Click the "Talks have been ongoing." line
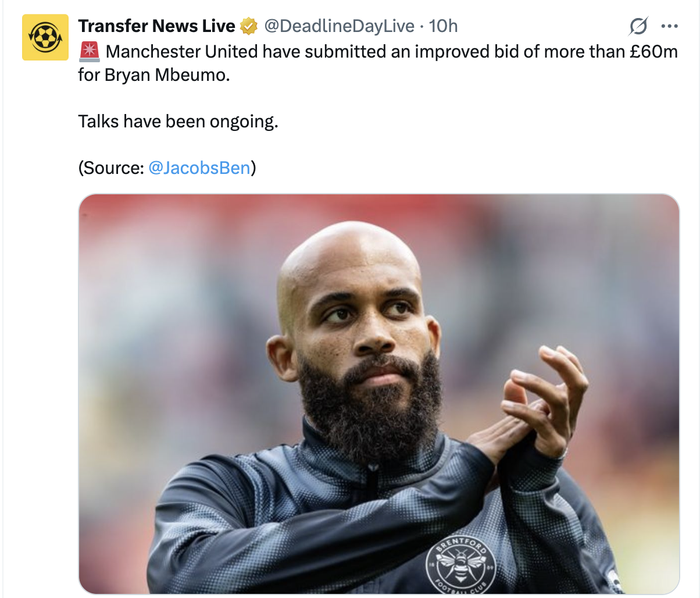The width and height of the screenshot is (700, 598). coord(178,122)
